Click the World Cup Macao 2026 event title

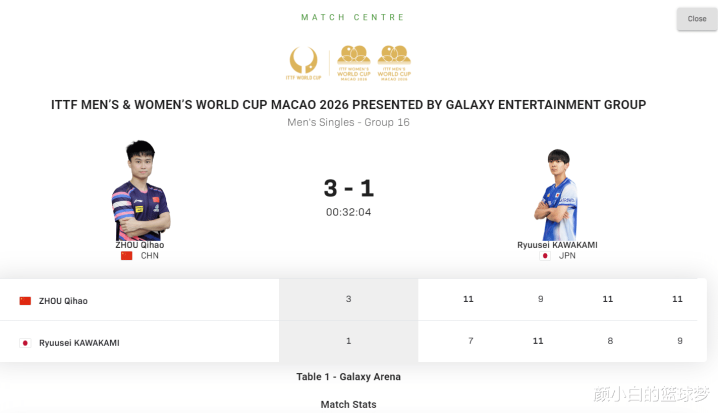(348, 105)
